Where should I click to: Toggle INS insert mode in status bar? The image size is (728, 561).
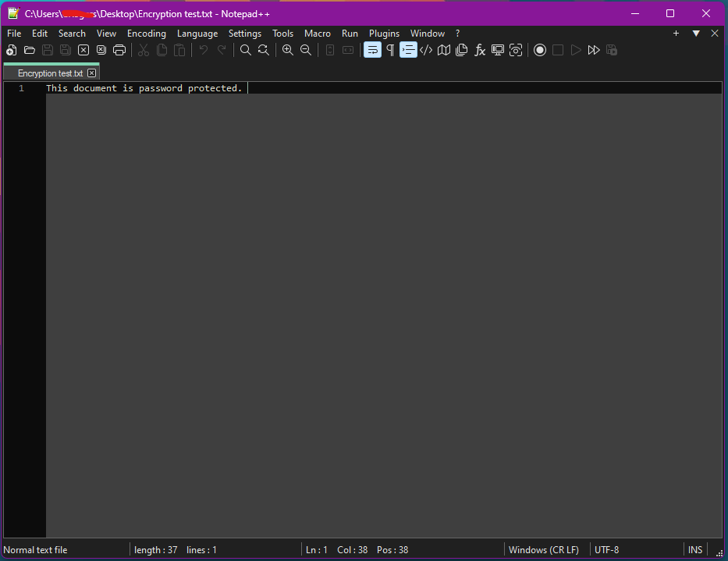coord(695,550)
